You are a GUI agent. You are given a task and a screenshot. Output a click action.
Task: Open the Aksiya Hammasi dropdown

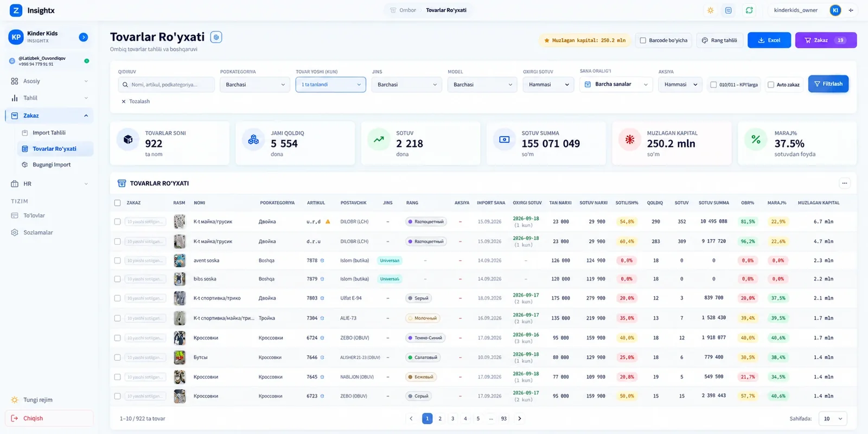[681, 85]
